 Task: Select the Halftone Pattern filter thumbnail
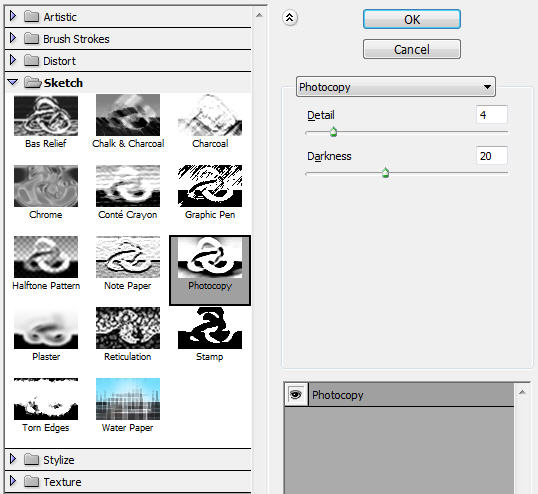[x=46, y=257]
